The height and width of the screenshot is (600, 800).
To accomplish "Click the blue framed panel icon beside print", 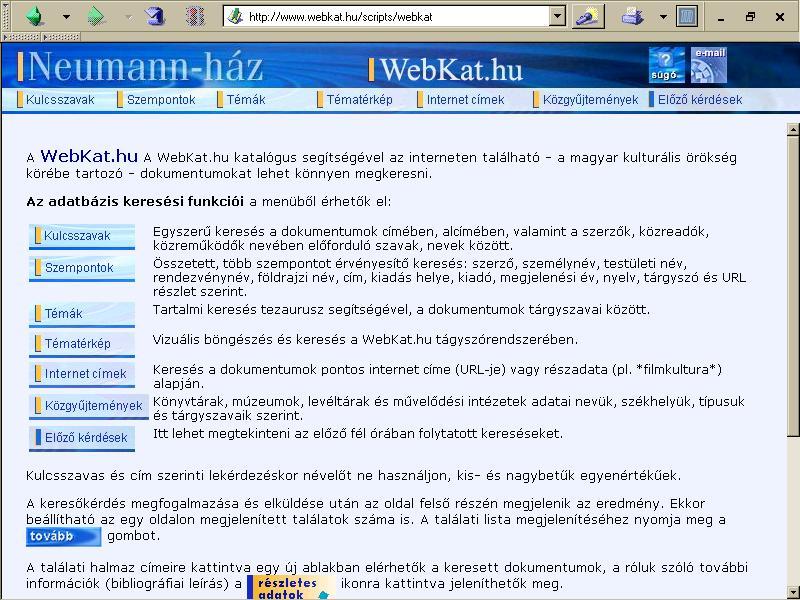I will click(687, 17).
